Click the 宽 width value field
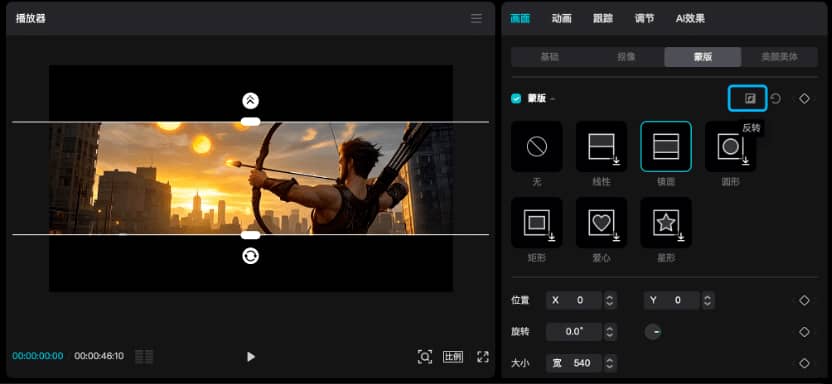832x384 pixels. (574, 363)
